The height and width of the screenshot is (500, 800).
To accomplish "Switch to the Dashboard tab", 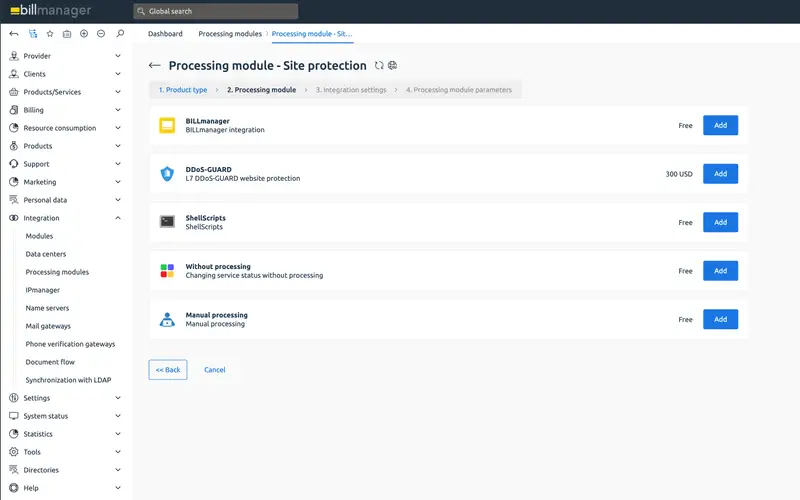I will pyautogui.click(x=165, y=34).
